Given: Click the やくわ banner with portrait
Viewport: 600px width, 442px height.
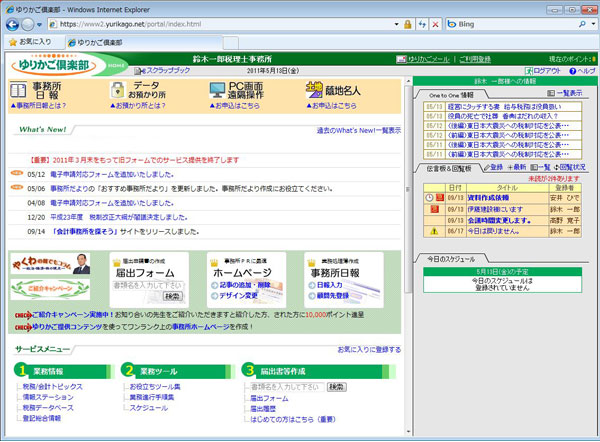Looking at the screenshot, I should (x=50, y=264).
